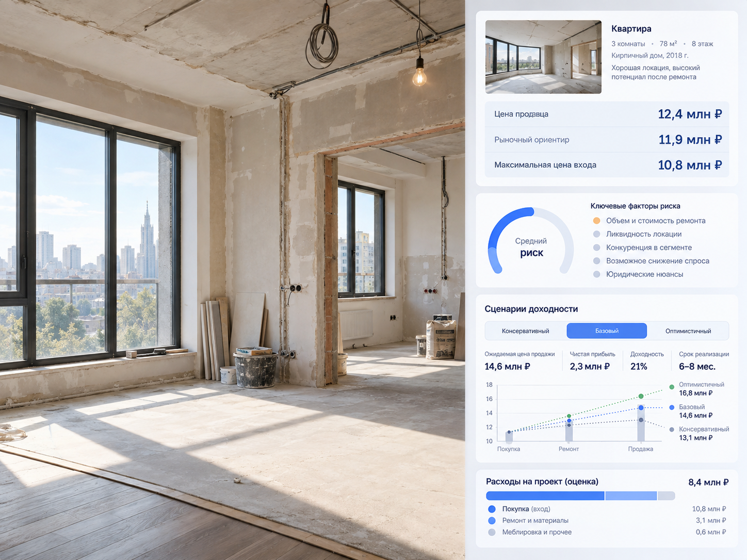Click the gray dot beside Юридические нюансы
The image size is (747, 560).
click(596, 274)
